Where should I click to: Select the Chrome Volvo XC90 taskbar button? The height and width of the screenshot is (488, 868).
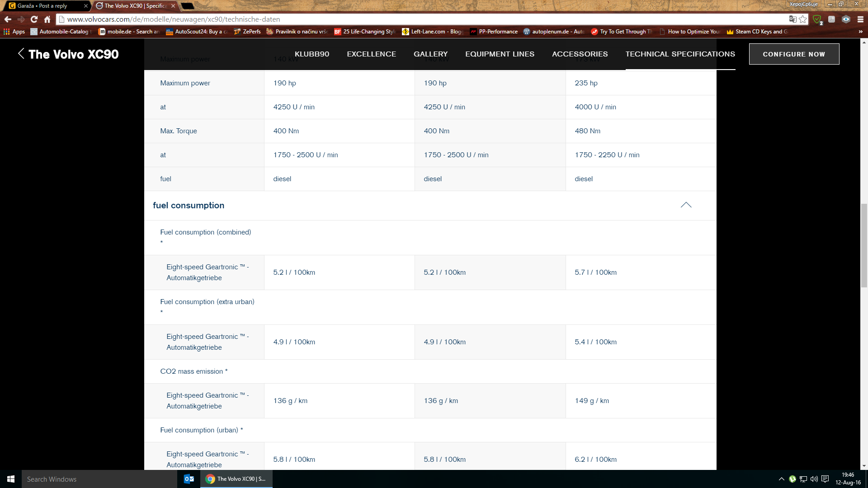pos(236,479)
